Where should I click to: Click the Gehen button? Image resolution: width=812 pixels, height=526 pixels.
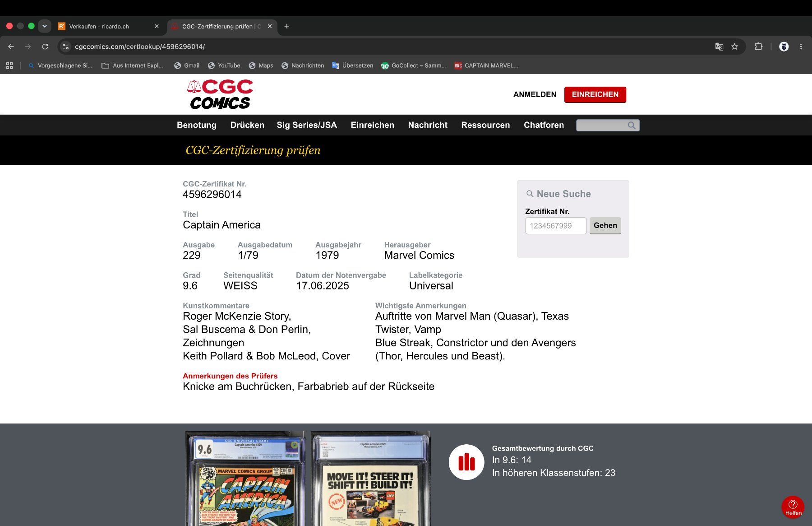pos(605,225)
